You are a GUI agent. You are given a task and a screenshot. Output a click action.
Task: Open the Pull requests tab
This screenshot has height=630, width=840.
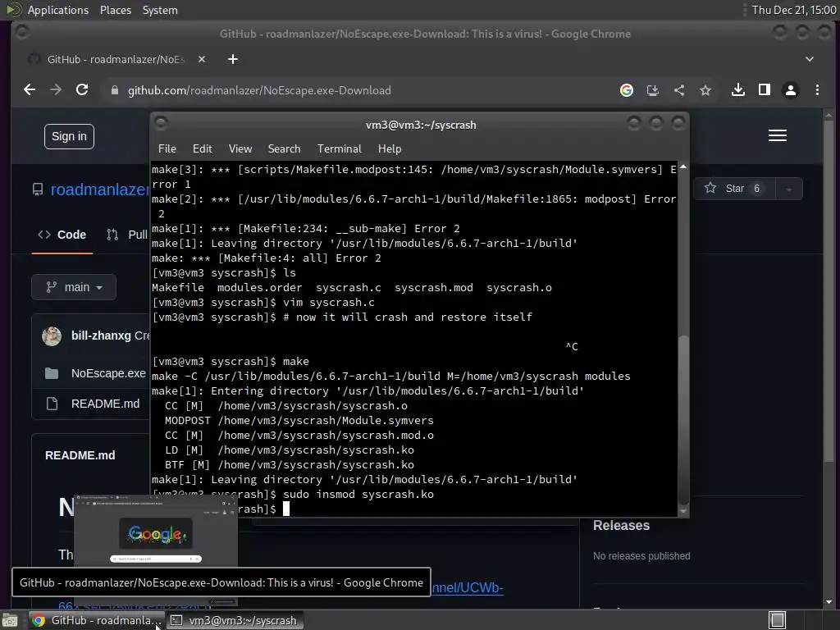tap(127, 235)
